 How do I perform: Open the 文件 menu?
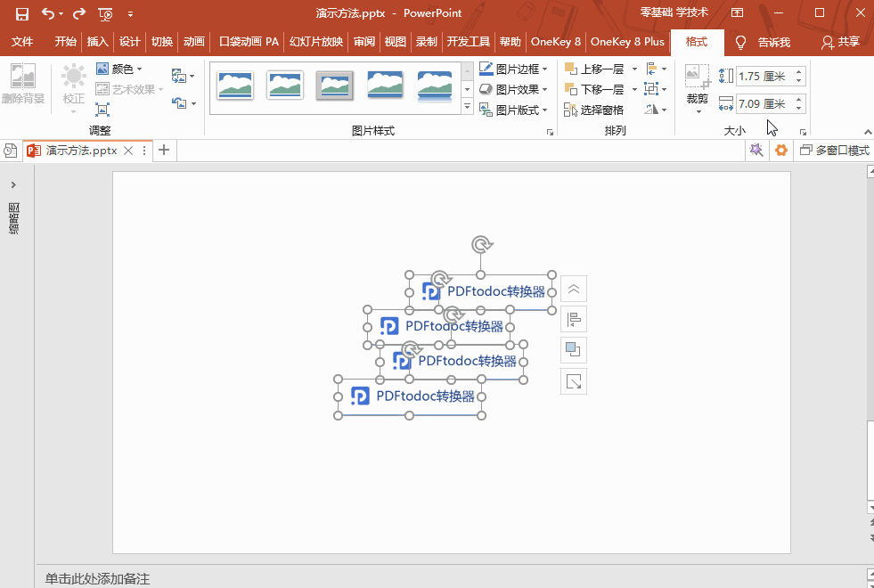(22, 42)
